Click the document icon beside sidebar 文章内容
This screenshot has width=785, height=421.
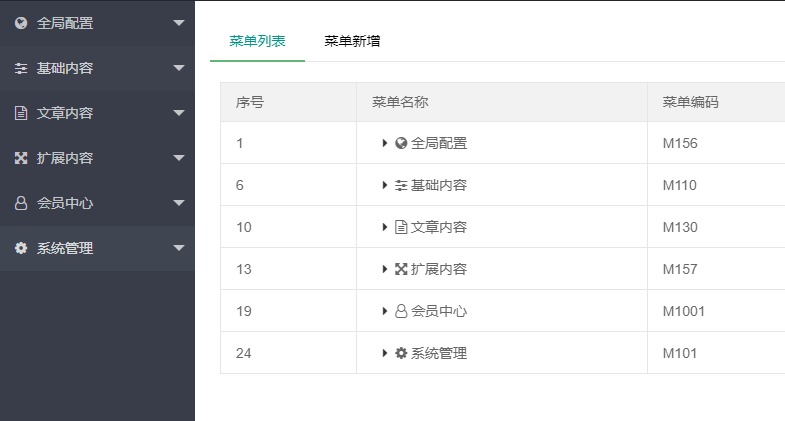[21, 113]
